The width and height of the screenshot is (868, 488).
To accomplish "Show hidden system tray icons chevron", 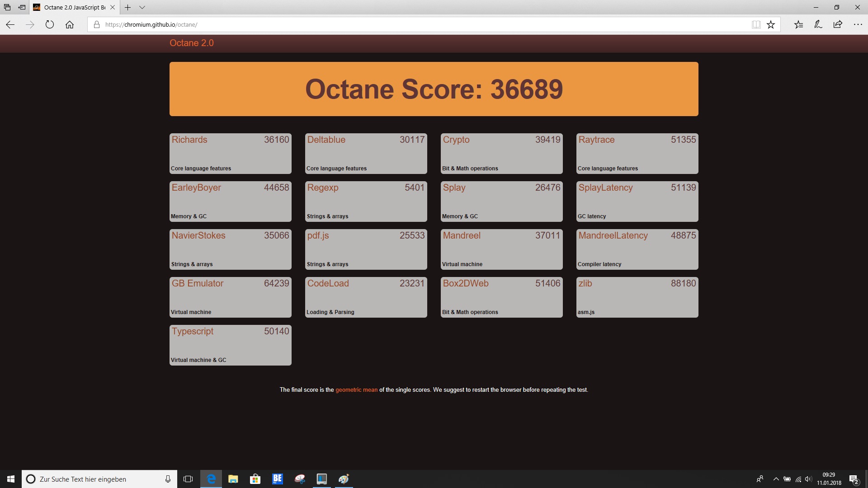I will click(776, 479).
